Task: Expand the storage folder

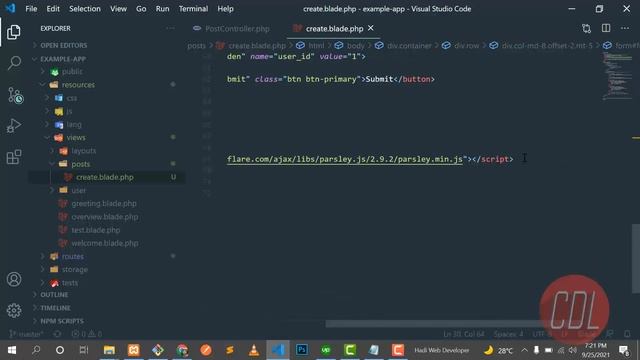Action: pos(75,269)
